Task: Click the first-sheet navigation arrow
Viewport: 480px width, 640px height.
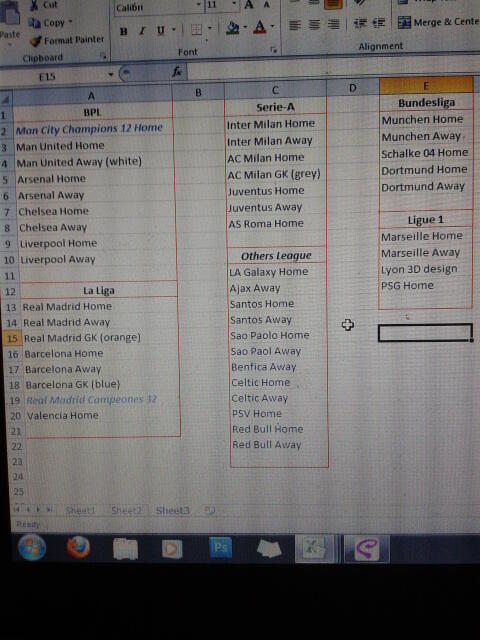Action: tap(18, 509)
